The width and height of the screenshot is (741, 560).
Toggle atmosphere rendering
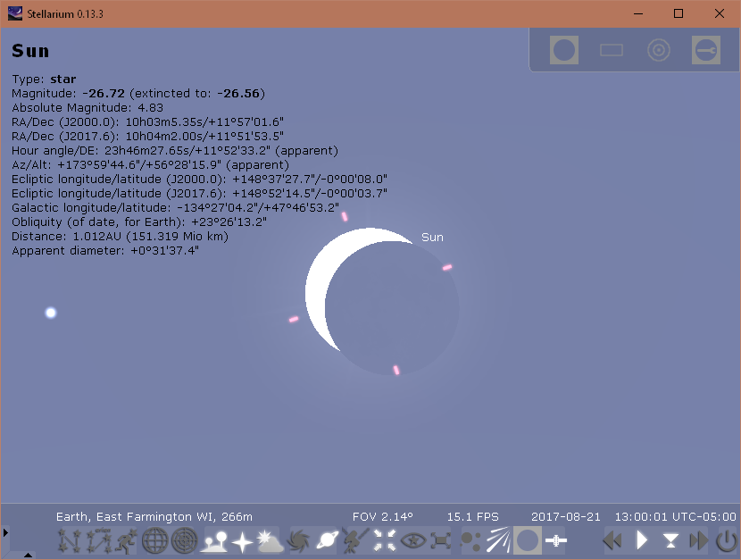point(270,540)
